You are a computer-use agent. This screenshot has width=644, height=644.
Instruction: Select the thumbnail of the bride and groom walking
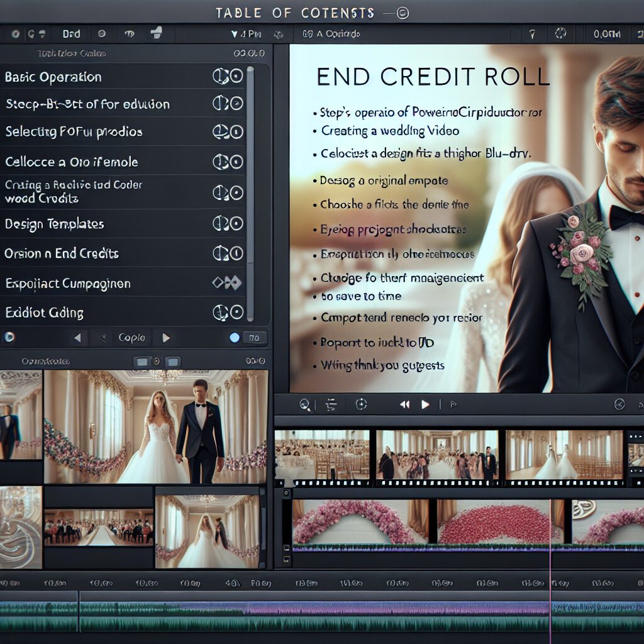[x=156, y=427]
